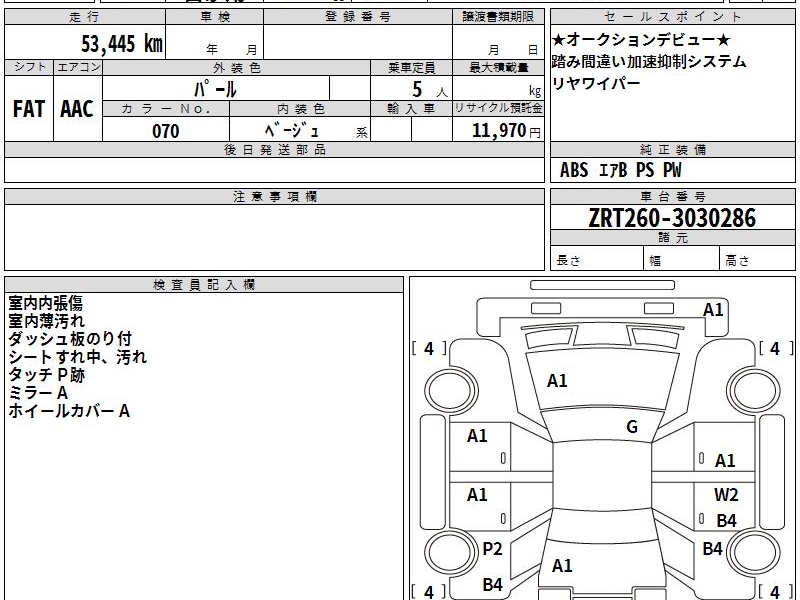Screen dimensions: 800x600
Task: Select the color number 070
Action: click(x=166, y=131)
